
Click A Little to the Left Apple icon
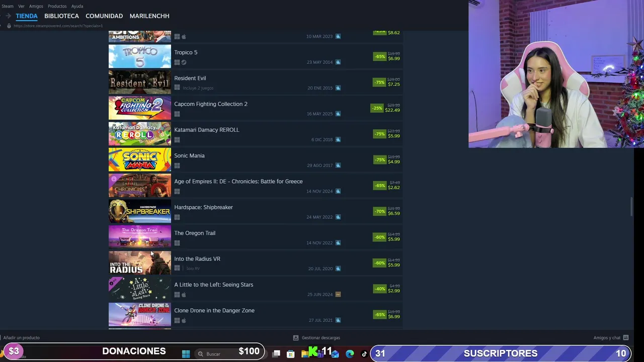click(184, 295)
